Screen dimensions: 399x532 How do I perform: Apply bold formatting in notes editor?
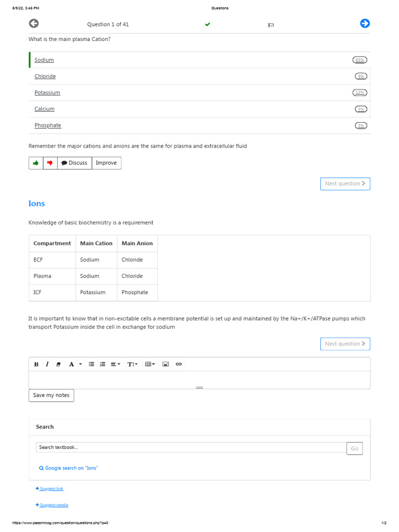tap(36, 364)
